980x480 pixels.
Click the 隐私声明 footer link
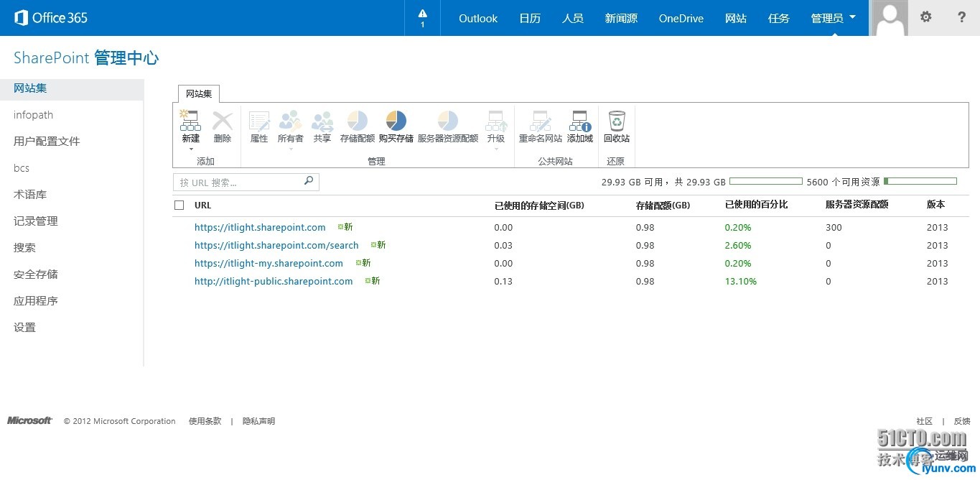pyautogui.click(x=258, y=421)
